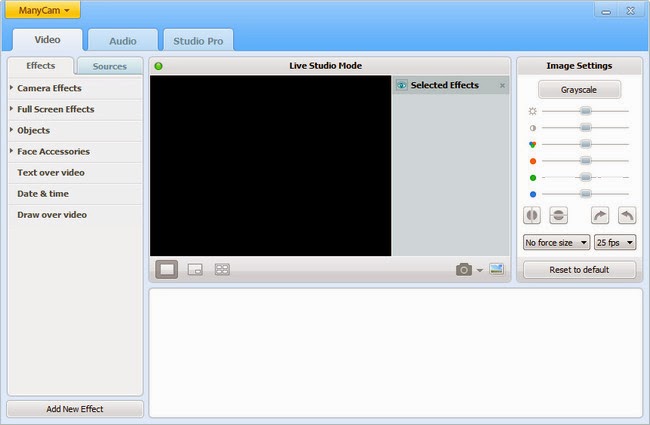The image size is (650, 425).
Task: Flip the video horizontally
Action: (x=532, y=215)
